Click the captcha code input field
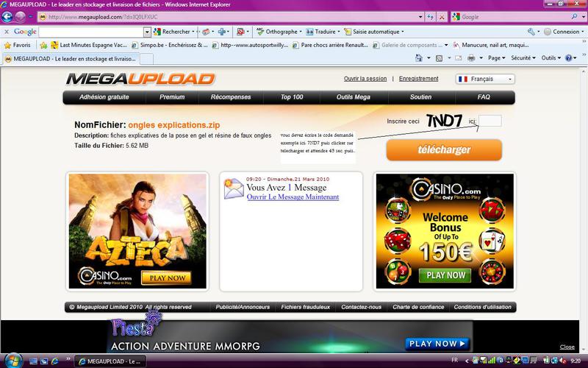 (x=490, y=121)
